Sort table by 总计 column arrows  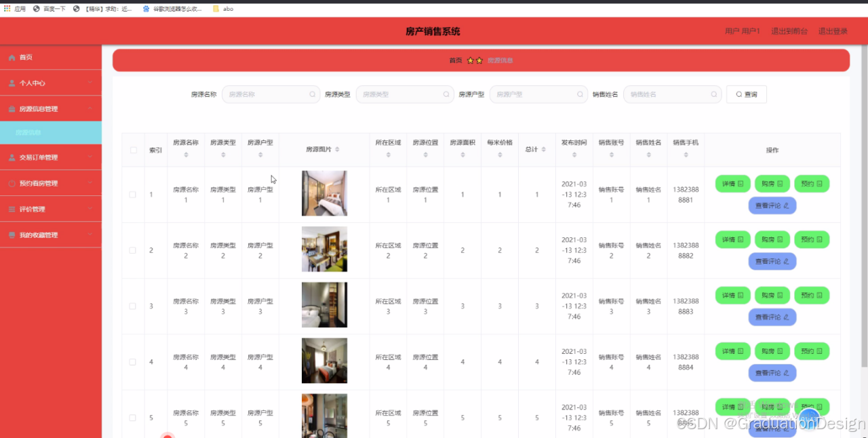point(544,149)
